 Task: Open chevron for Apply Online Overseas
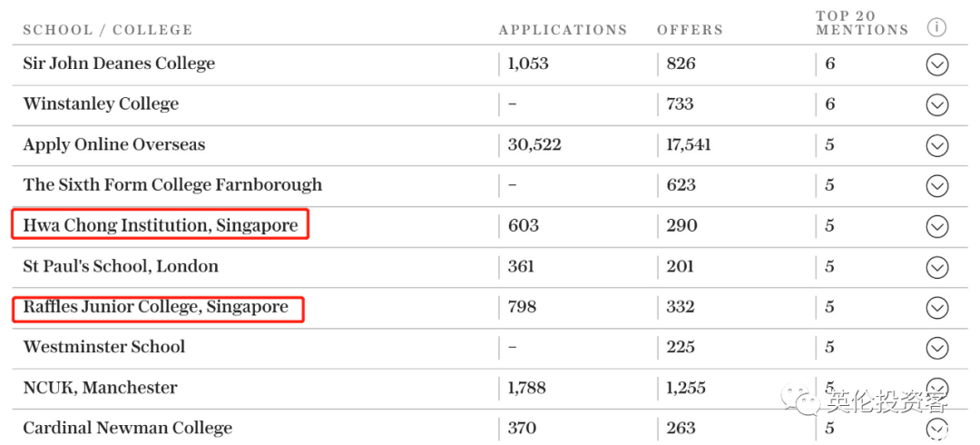tap(936, 145)
